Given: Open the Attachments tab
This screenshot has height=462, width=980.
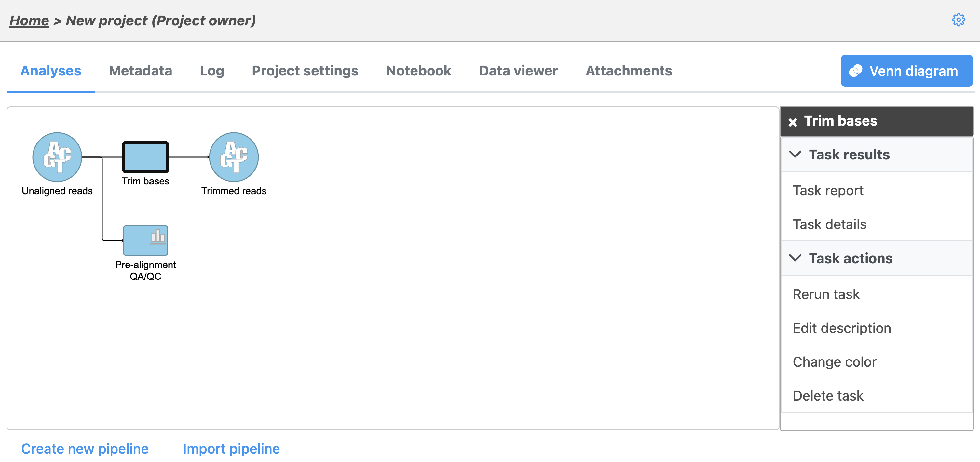Looking at the screenshot, I should tap(629, 71).
